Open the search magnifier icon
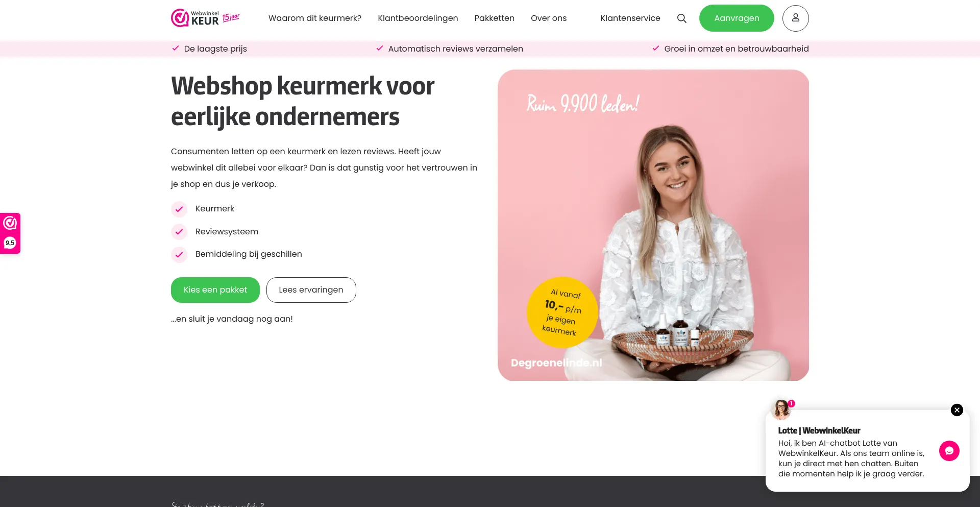 click(x=682, y=18)
